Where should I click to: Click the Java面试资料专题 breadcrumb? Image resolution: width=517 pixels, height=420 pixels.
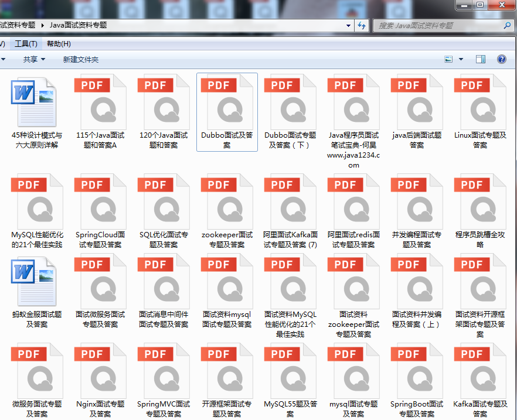tap(78, 25)
